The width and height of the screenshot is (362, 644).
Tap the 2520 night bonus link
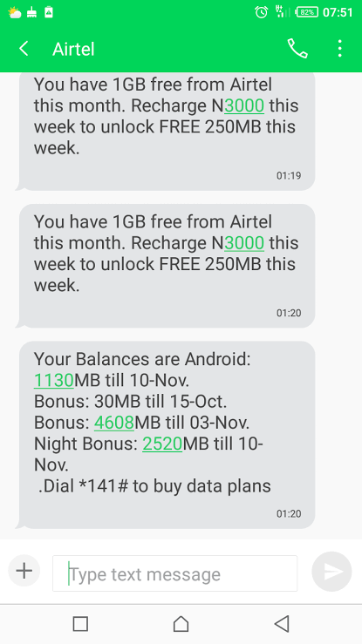coord(162,444)
